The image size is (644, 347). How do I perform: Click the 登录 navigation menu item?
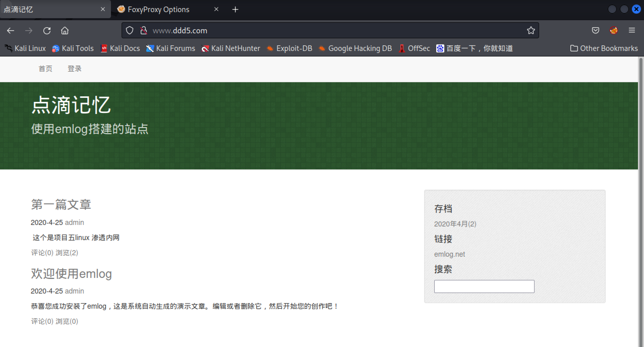pos(74,69)
